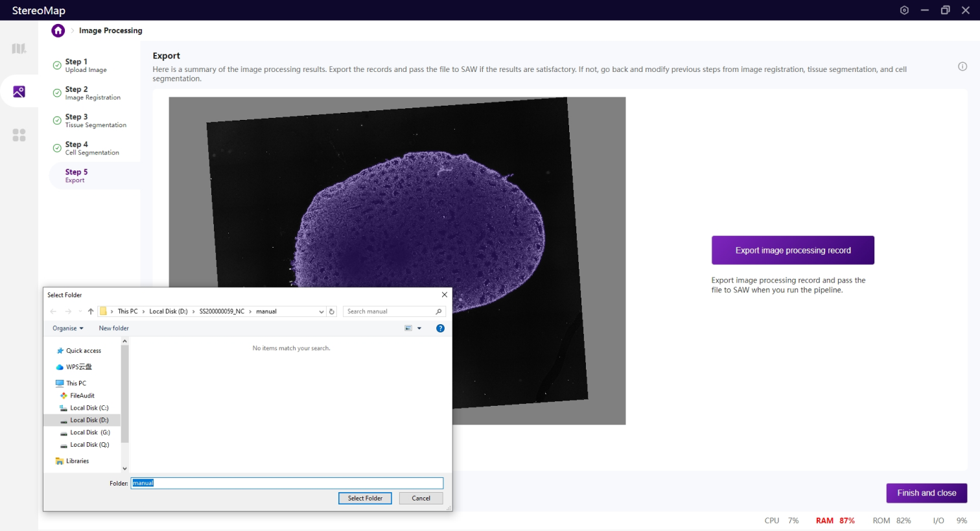Choose Quick access in the folder tree

(83, 351)
